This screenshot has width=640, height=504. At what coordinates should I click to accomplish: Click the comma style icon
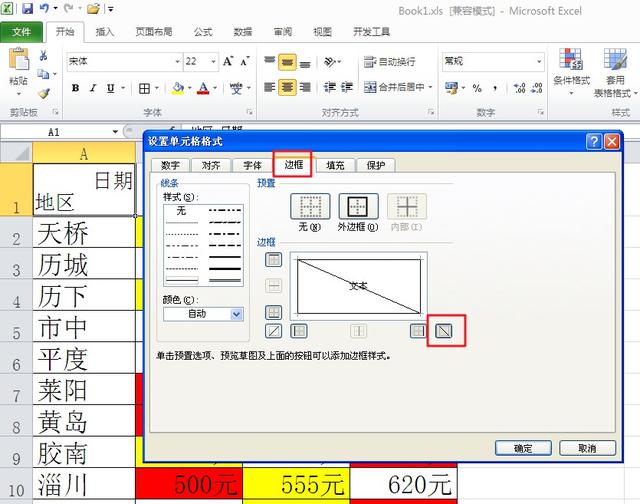(495, 88)
